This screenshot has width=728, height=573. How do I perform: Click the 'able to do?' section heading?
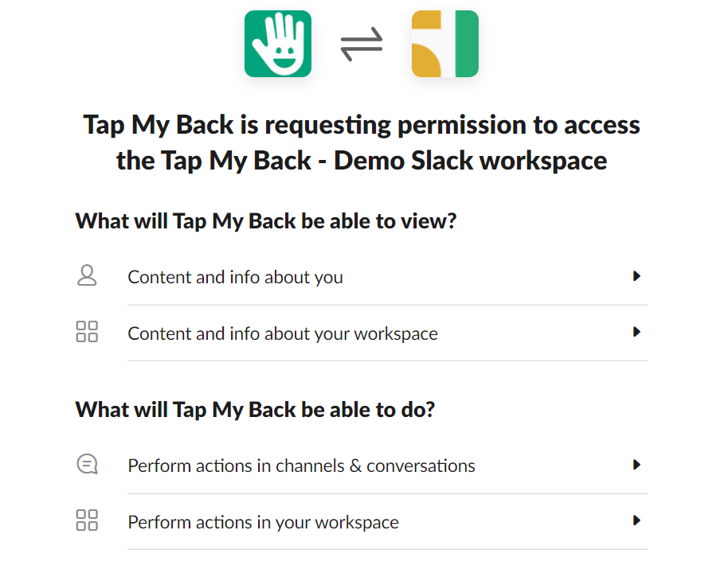(x=255, y=410)
